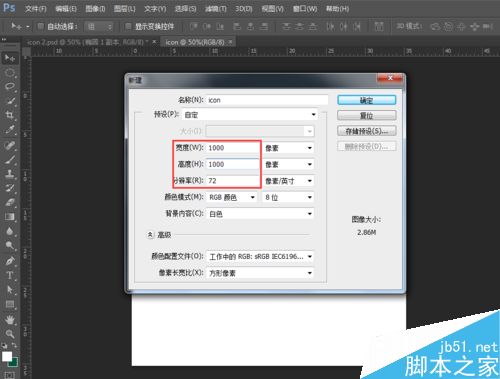
Task: Click the white foreground color swatch
Action: point(7,356)
